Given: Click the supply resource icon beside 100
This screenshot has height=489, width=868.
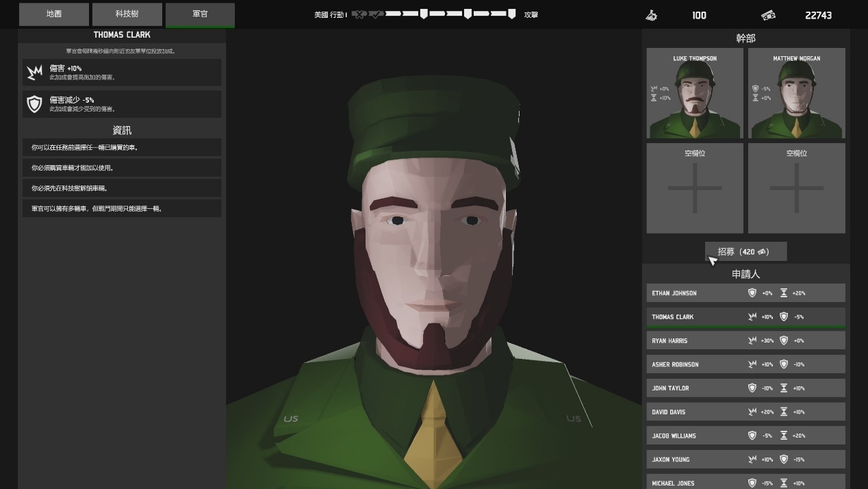Looking at the screenshot, I should [651, 15].
